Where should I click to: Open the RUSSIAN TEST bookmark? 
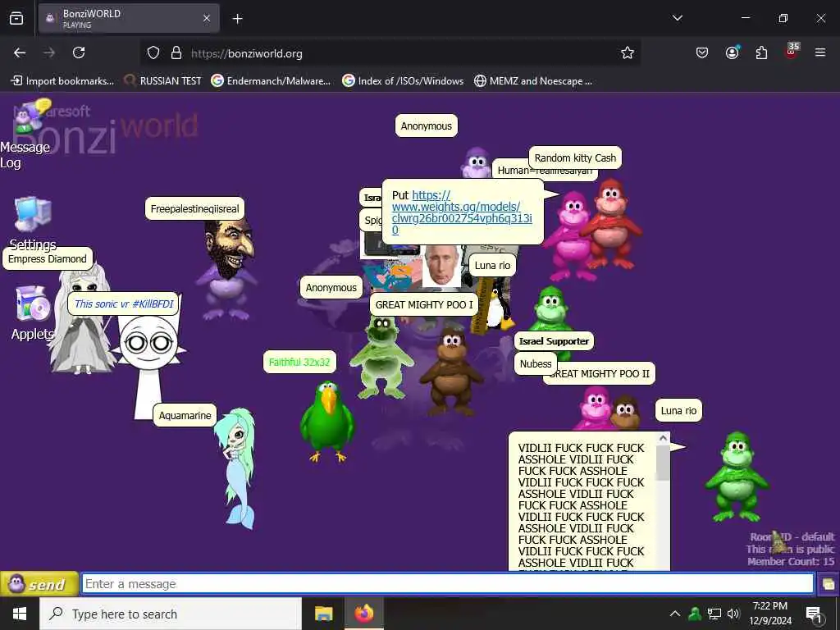pos(162,81)
